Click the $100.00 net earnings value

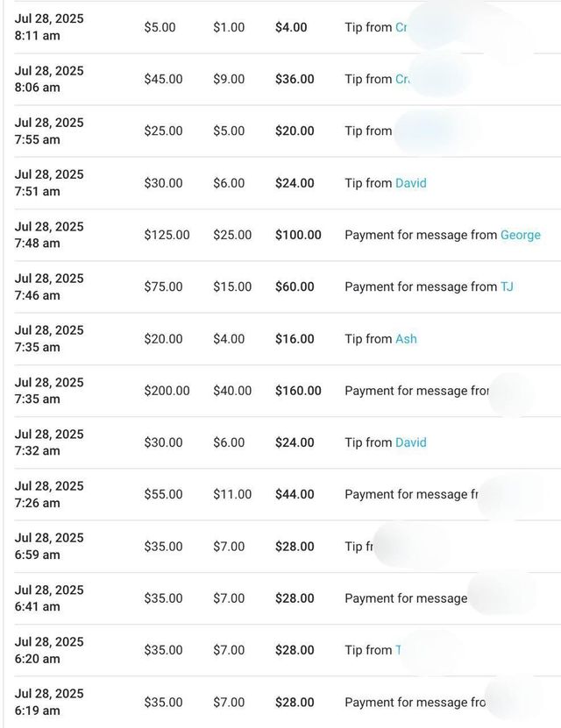pos(298,235)
